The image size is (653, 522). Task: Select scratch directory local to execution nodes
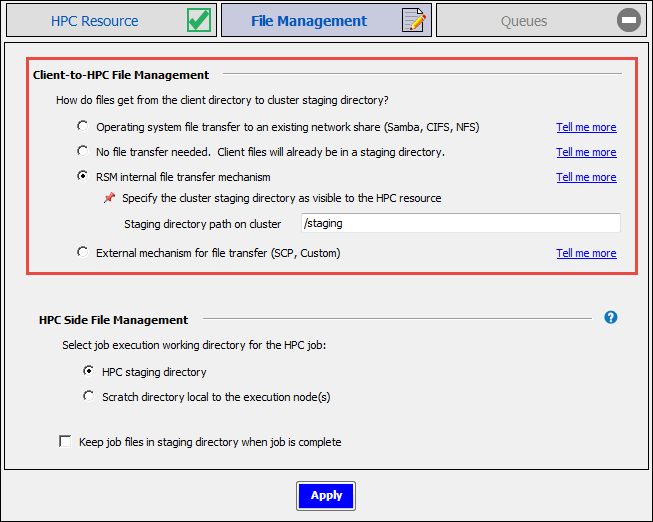(x=89, y=396)
